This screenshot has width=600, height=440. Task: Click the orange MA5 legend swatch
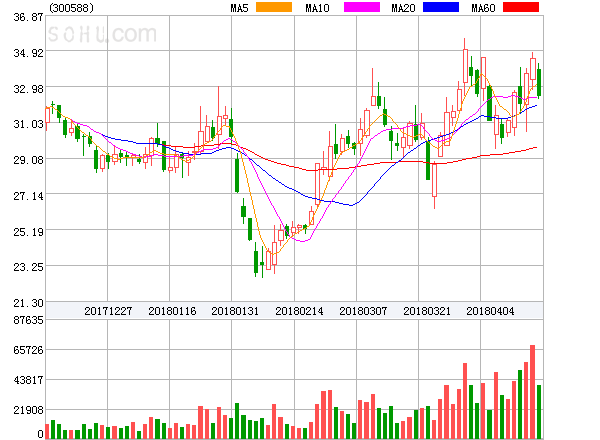tap(274, 7)
